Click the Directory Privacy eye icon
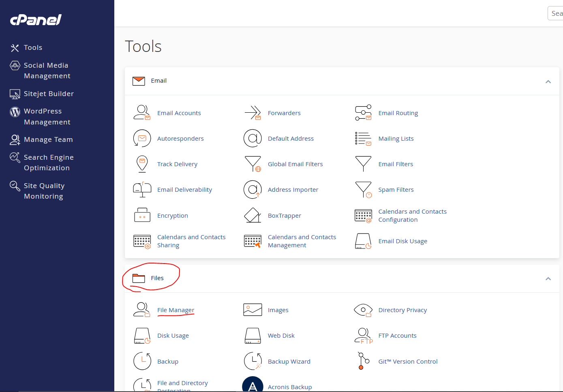563x392 pixels. [x=363, y=310]
